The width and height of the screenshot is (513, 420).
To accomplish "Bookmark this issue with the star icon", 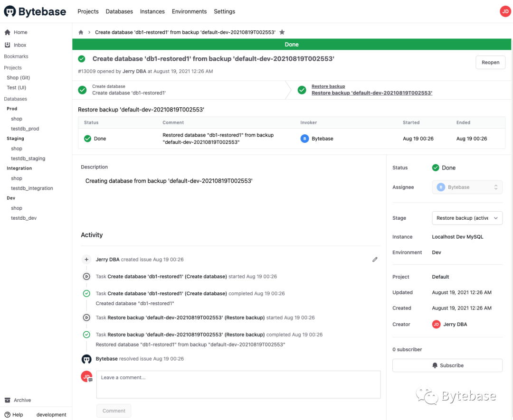I will pos(282,32).
